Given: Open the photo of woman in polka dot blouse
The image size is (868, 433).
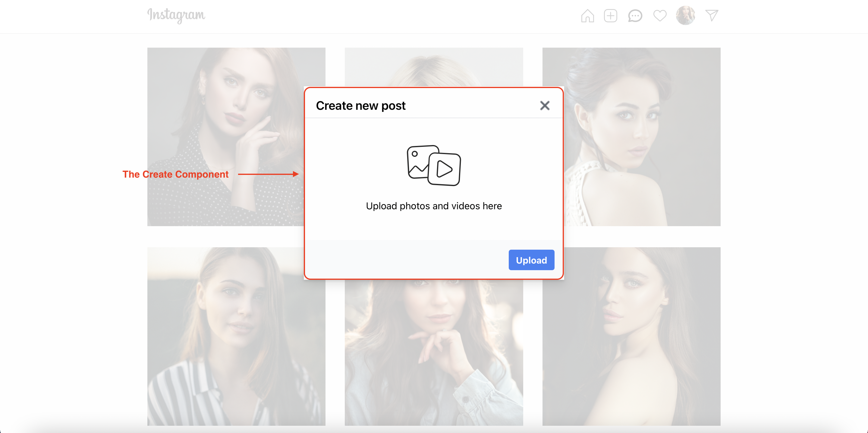Looking at the screenshot, I should click(225, 137).
